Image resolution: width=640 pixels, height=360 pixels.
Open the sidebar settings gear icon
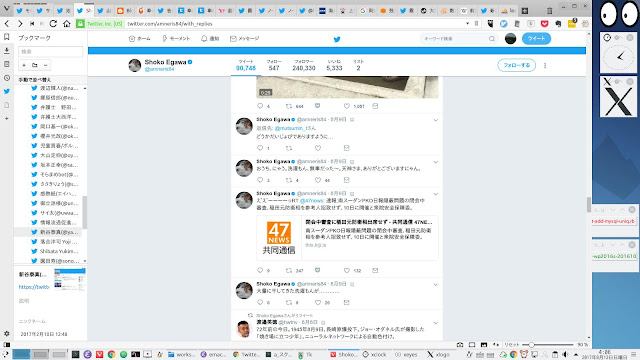[x=7, y=333]
